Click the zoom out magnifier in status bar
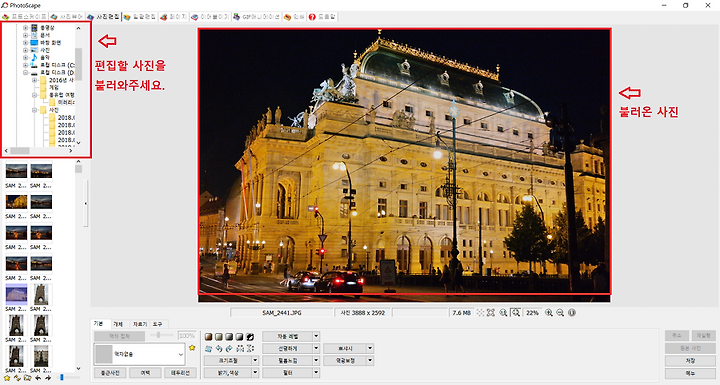 (x=560, y=312)
